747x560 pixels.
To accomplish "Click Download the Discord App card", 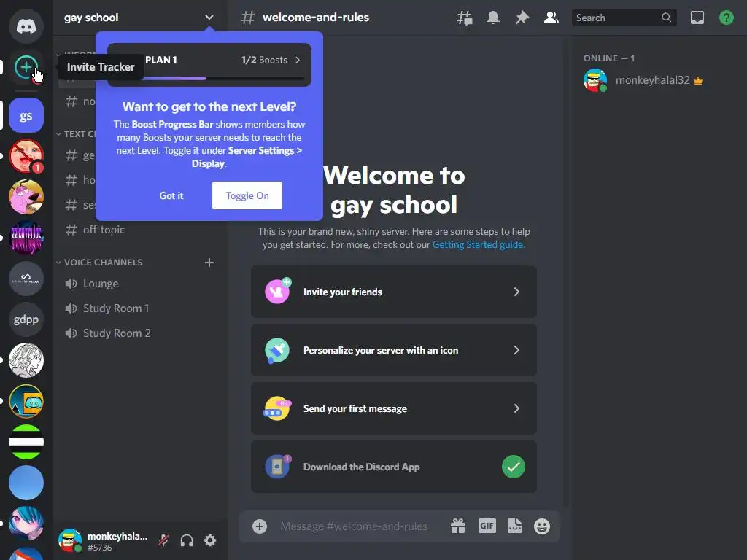I will (x=393, y=467).
